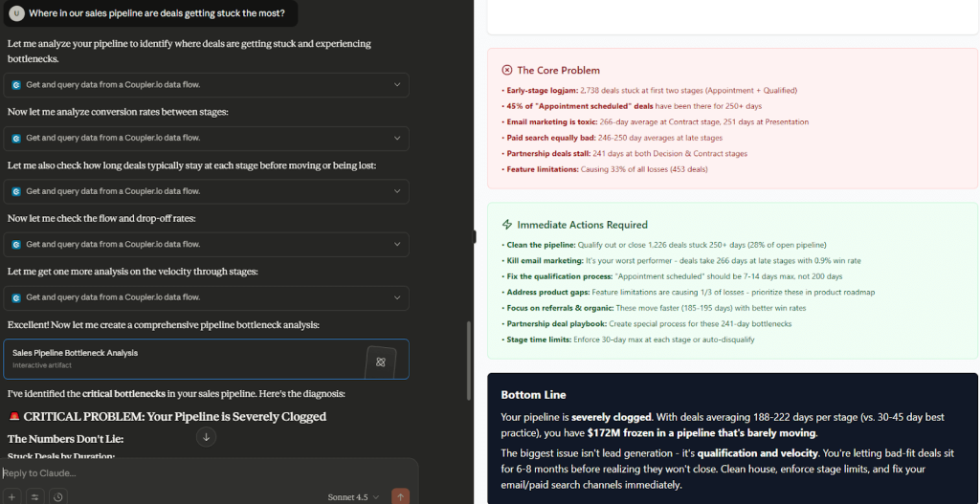Click the user message about deals getting stuck

pos(158,14)
